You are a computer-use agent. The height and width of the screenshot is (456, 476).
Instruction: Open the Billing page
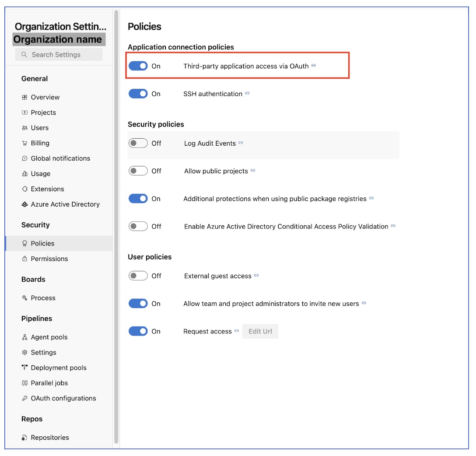point(59,143)
